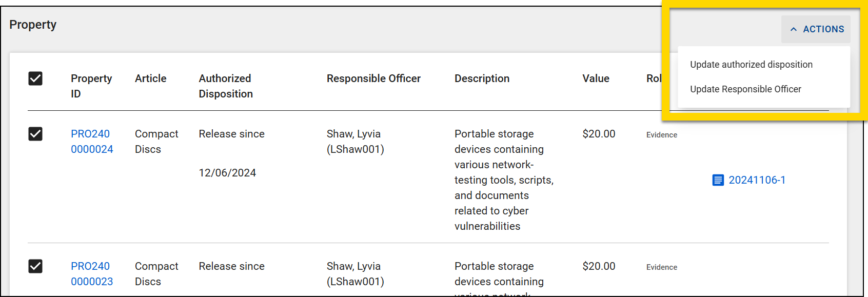Sort by the Article column header
The width and height of the screenshot is (868, 297).
point(150,78)
